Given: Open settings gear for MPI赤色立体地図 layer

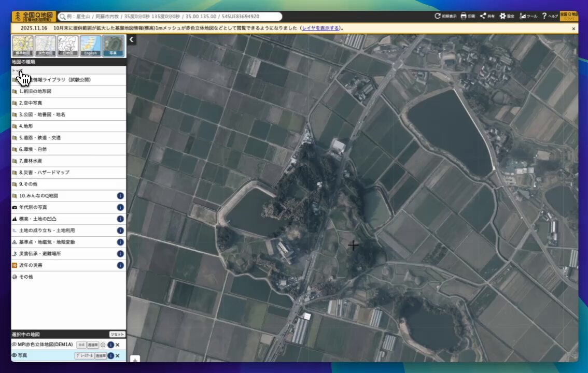Looking at the screenshot, I should [x=103, y=345].
